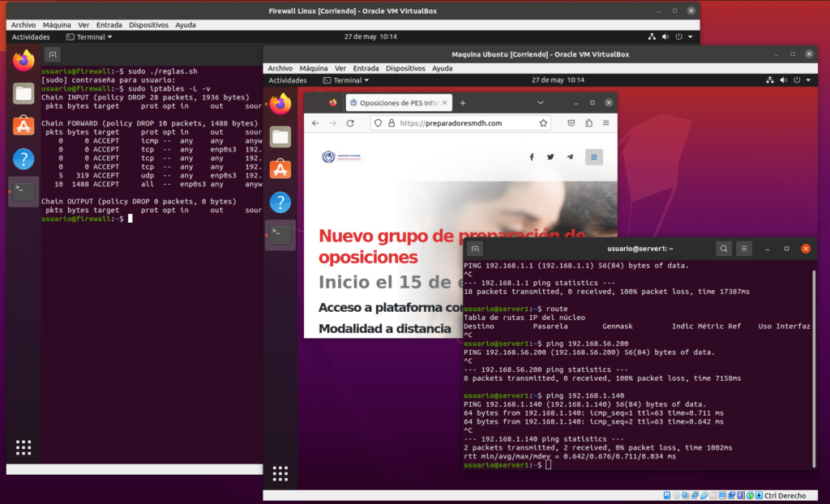The width and height of the screenshot is (830, 504).
Task: Click the display settings status icon
Action: 722,496
